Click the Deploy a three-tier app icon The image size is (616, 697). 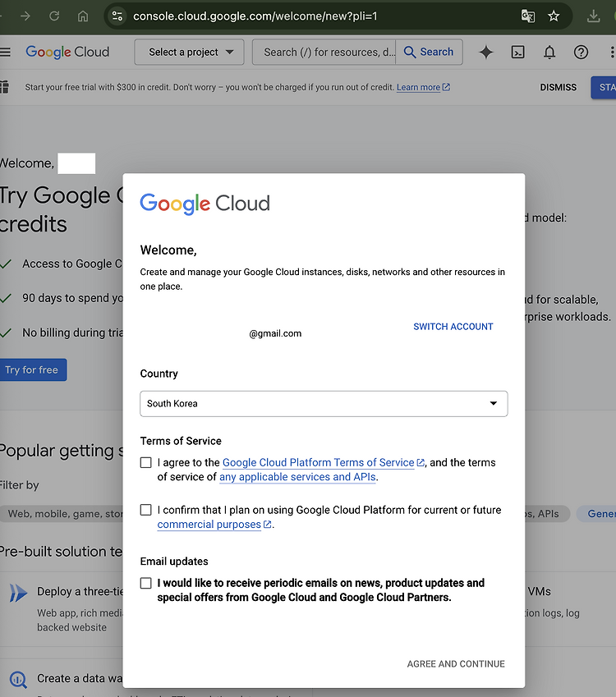pyautogui.click(x=18, y=593)
